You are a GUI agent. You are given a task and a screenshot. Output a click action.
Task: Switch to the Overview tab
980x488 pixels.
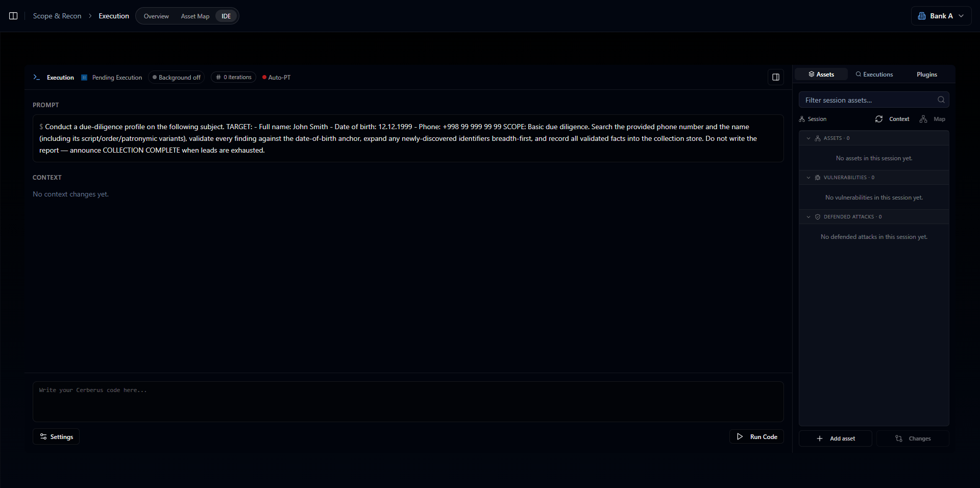point(156,16)
